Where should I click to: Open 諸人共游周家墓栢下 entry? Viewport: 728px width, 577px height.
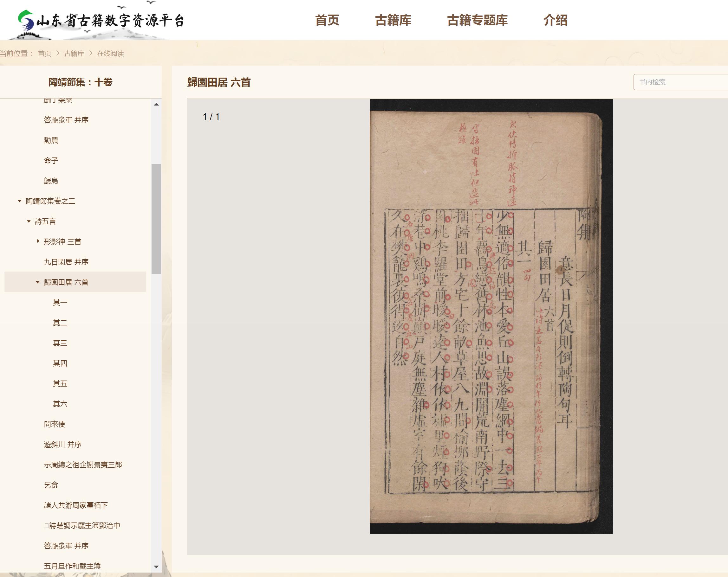pos(76,505)
